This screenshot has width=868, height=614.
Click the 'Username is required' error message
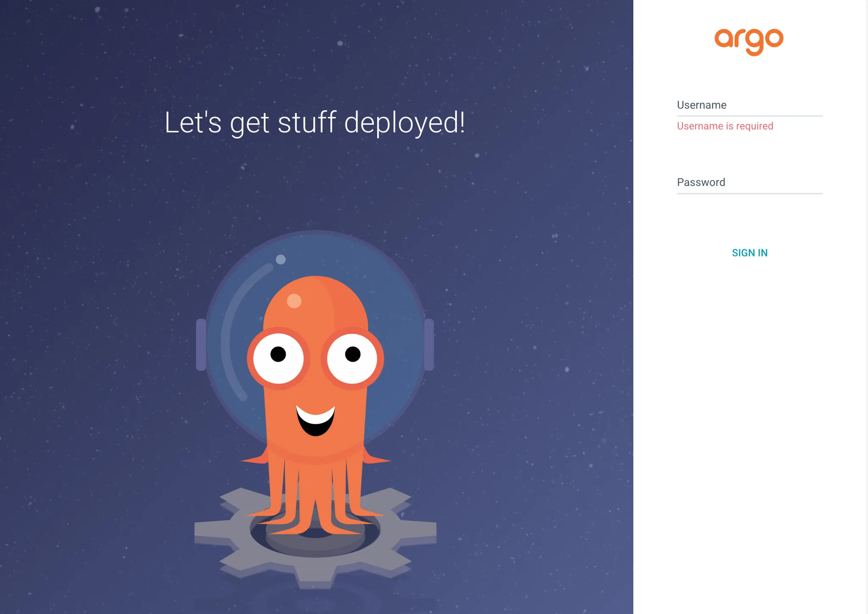pyautogui.click(x=725, y=126)
